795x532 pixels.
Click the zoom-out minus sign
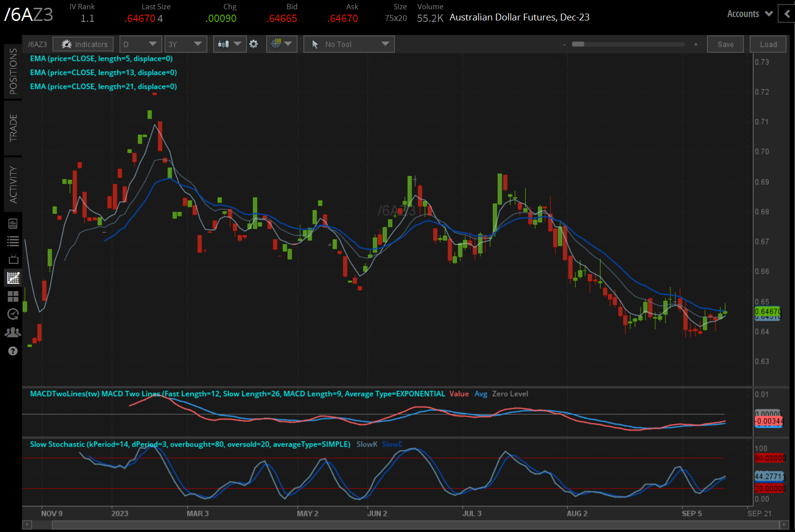click(564, 44)
